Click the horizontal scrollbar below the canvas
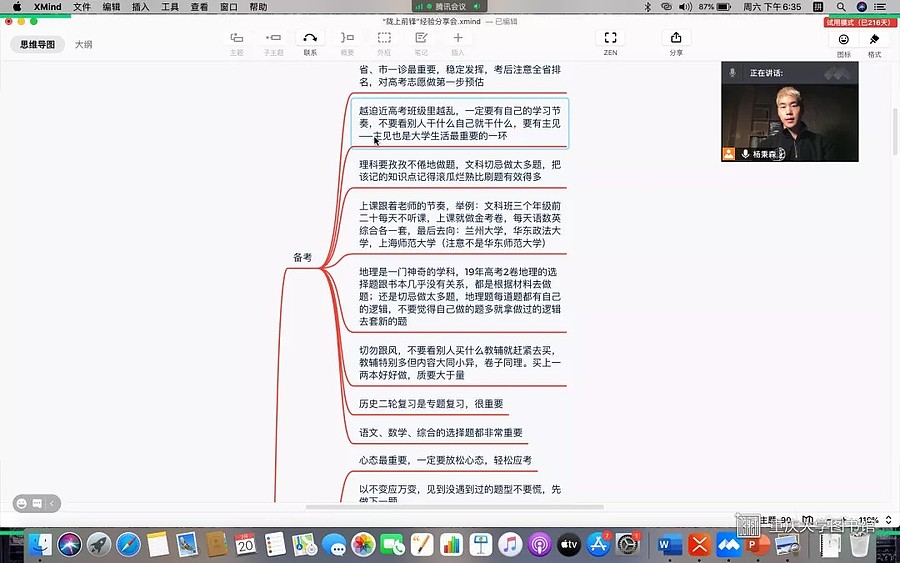Image resolution: width=900 pixels, height=563 pixels. click(454, 507)
